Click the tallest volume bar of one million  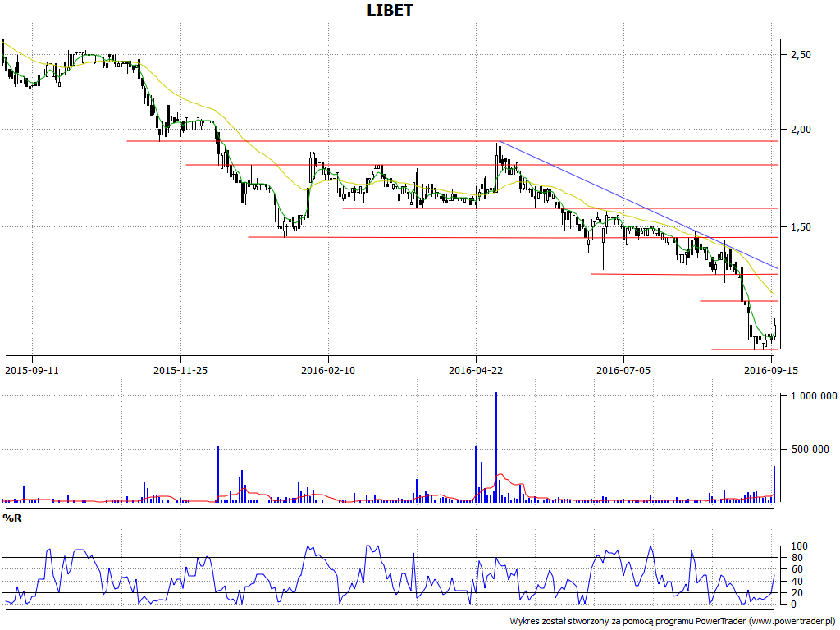pyautogui.click(x=496, y=447)
